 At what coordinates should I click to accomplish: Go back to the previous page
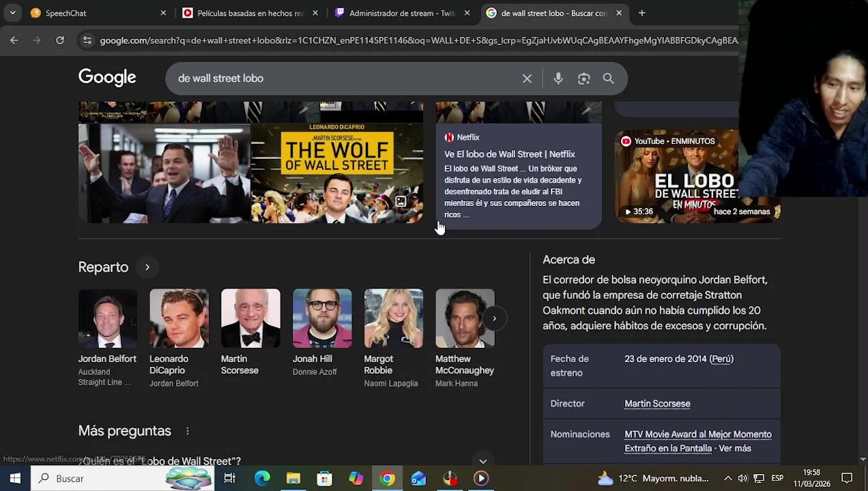14,40
